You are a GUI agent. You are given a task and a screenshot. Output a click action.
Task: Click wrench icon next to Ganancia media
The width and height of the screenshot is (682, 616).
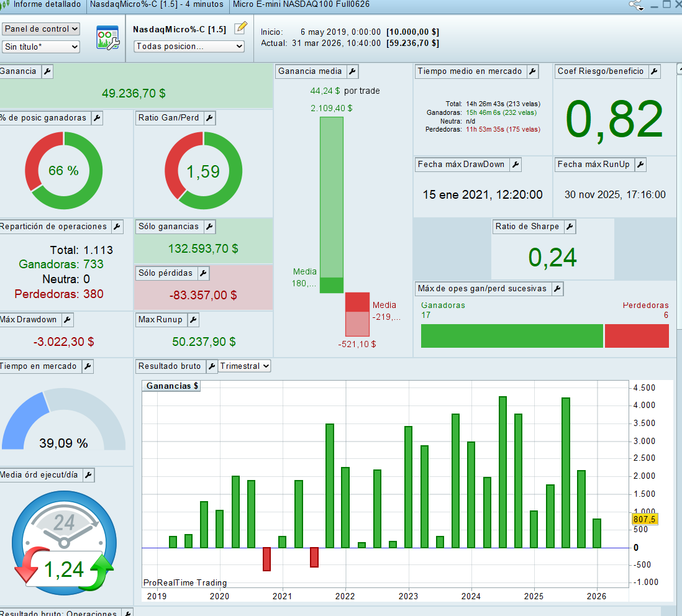click(352, 71)
